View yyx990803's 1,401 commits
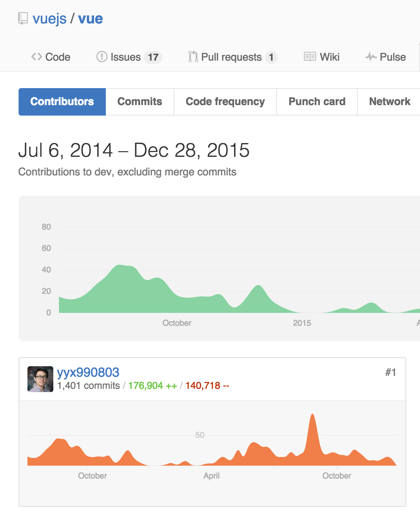The height and width of the screenshot is (519, 420). point(88,386)
